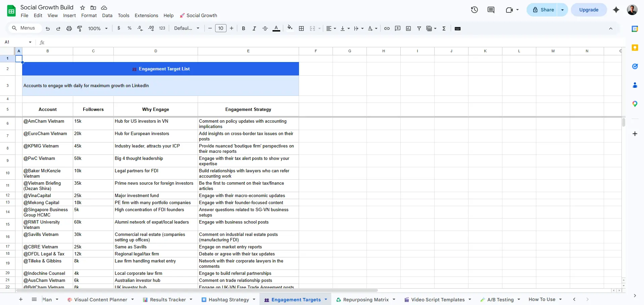This screenshot has width=644, height=305.
Task: Format selection as currency
Action: coord(119,28)
